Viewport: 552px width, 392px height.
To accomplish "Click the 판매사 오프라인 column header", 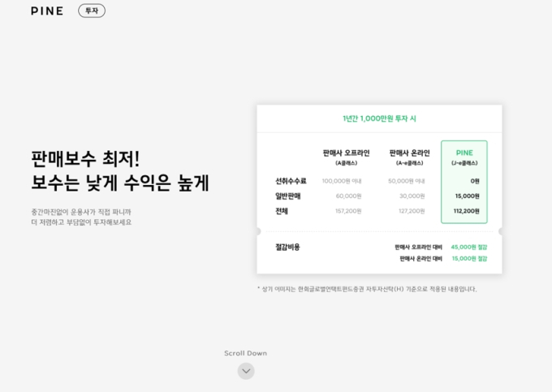I will (346, 153).
